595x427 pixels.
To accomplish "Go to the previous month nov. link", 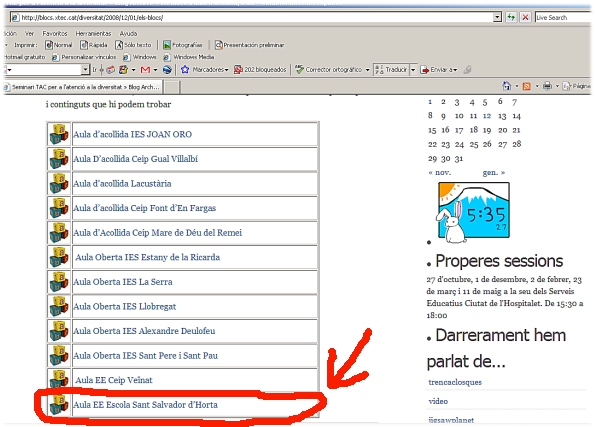I will pyautogui.click(x=439, y=173).
